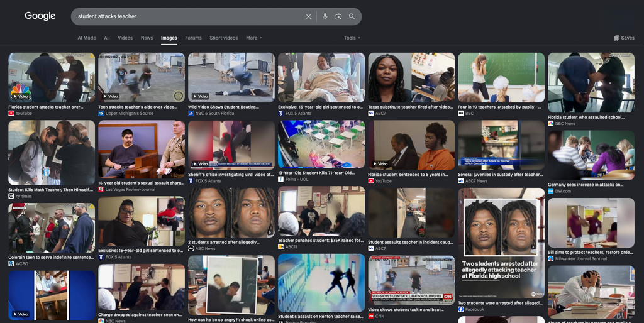This screenshot has height=323, width=644.
Task: Click Las Vegas Review-Journal favicon
Action: 101,189
